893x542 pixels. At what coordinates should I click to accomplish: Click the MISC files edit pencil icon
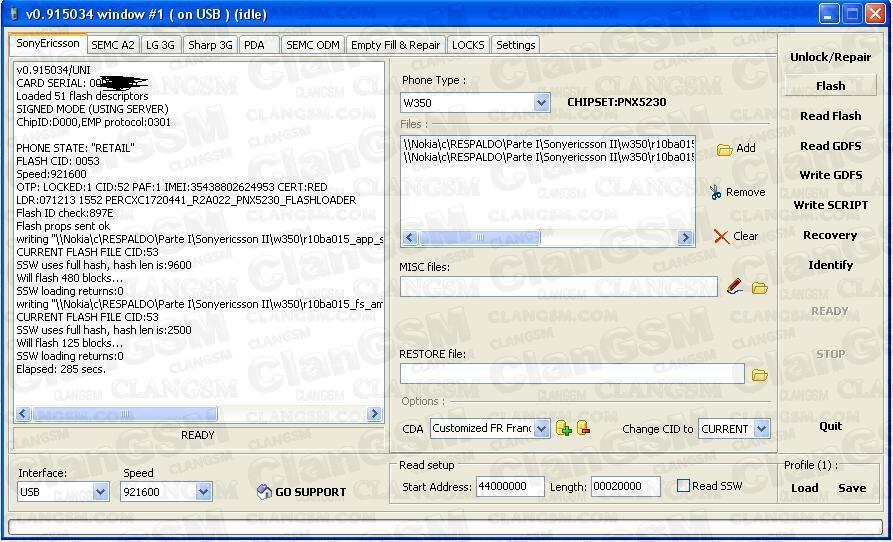(735, 286)
